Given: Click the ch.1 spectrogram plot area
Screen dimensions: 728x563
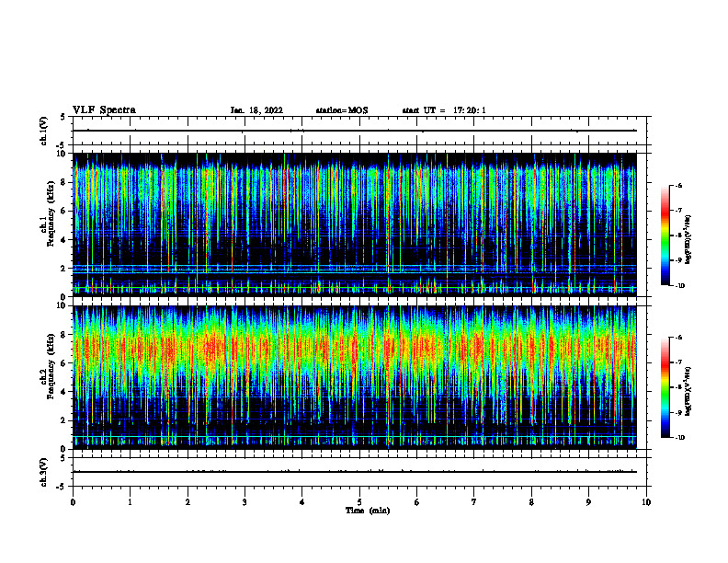Looking at the screenshot, I should point(355,224).
